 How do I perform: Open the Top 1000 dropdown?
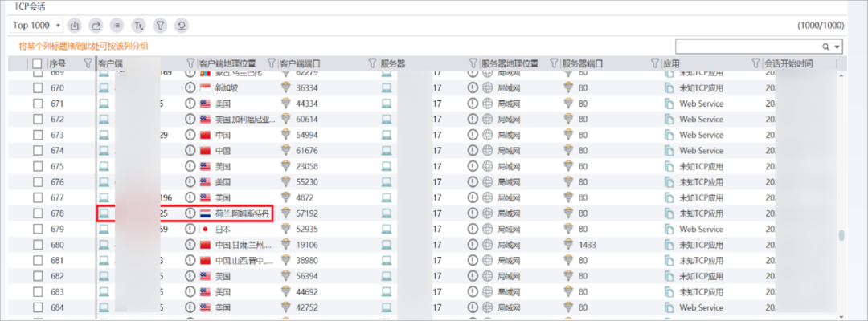(x=37, y=25)
